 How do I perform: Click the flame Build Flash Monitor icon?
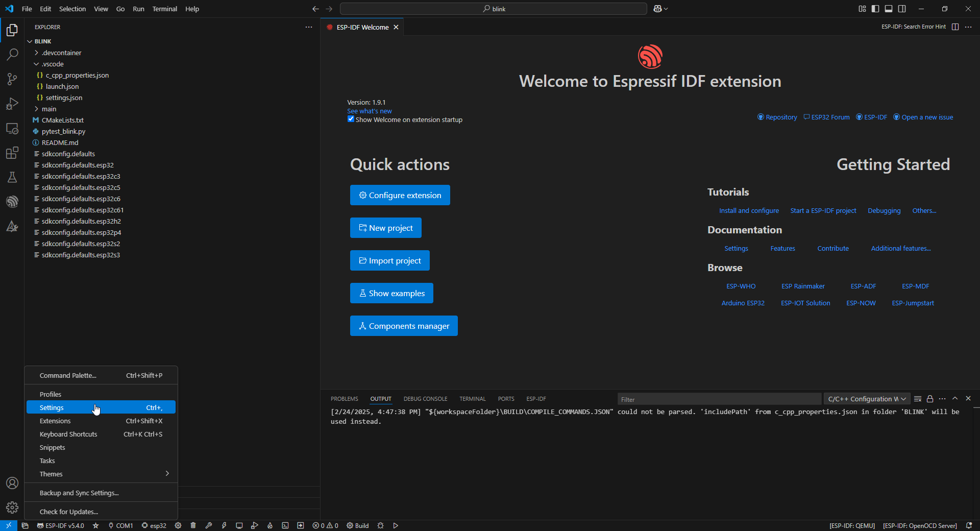pos(270,525)
